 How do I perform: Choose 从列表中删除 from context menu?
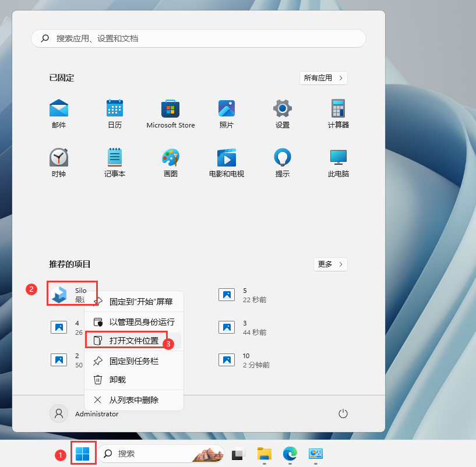pyautogui.click(x=134, y=400)
